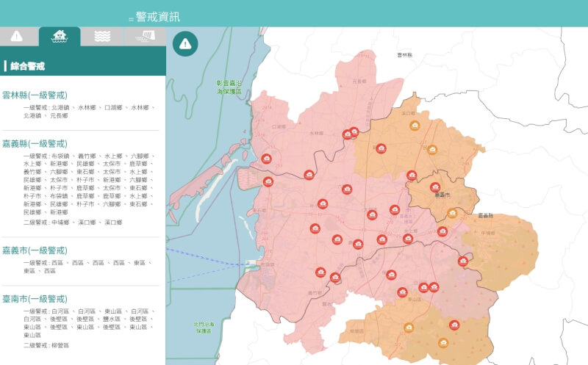Click the 綜合警戒 panel header
This screenshot has width=588, height=365.
[27, 66]
